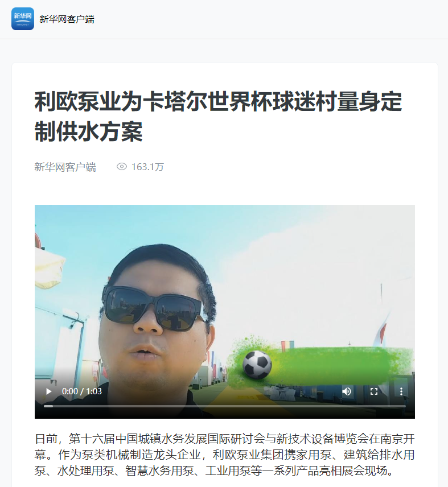Click the article headline about 利欧泵业

(x=218, y=117)
